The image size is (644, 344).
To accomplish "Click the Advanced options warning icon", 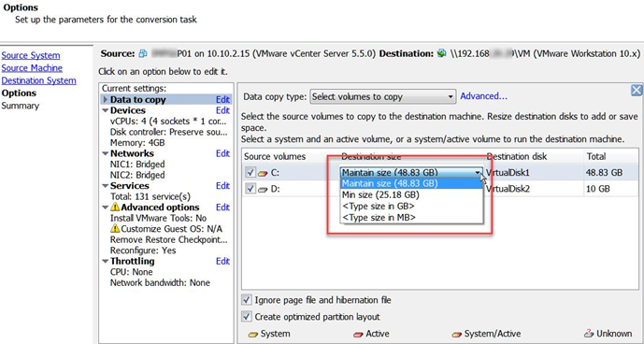I will pos(115,208).
